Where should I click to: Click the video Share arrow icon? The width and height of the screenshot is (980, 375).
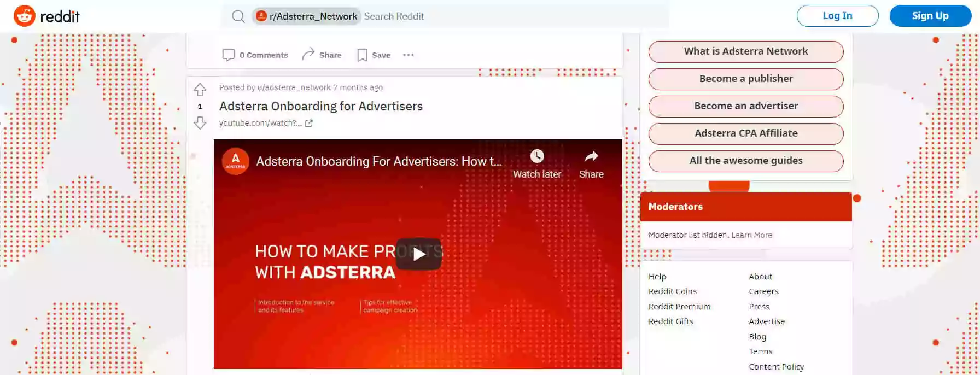pyautogui.click(x=591, y=157)
